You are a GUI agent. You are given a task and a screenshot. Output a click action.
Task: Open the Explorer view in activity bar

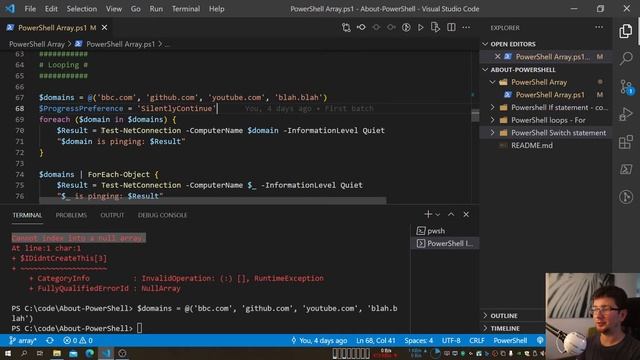(626, 31)
